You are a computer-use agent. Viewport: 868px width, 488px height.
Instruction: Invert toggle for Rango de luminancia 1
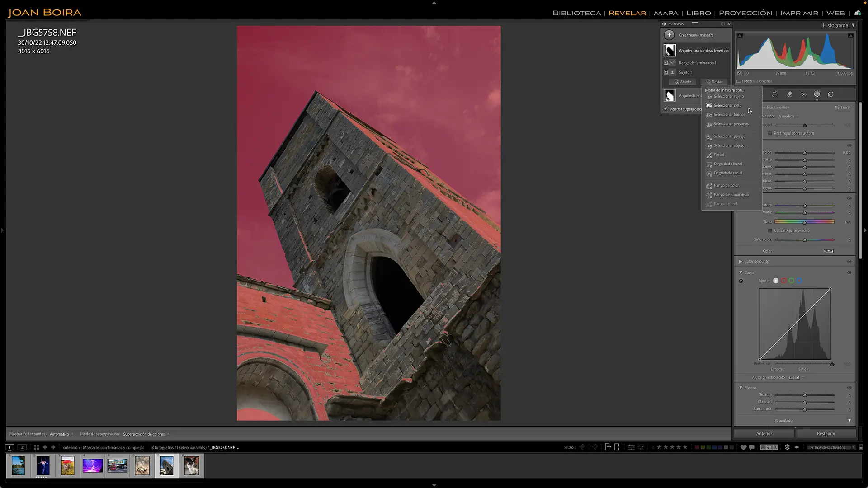666,63
